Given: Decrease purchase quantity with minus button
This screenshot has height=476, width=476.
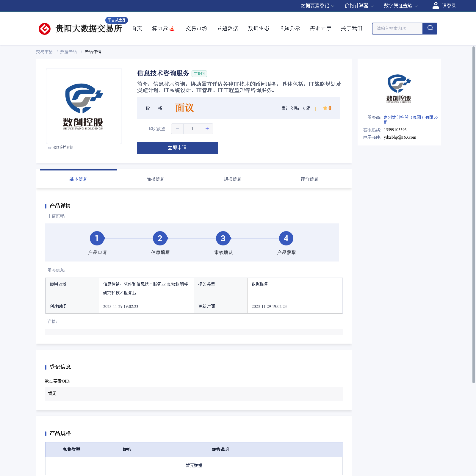Looking at the screenshot, I should pos(177,129).
